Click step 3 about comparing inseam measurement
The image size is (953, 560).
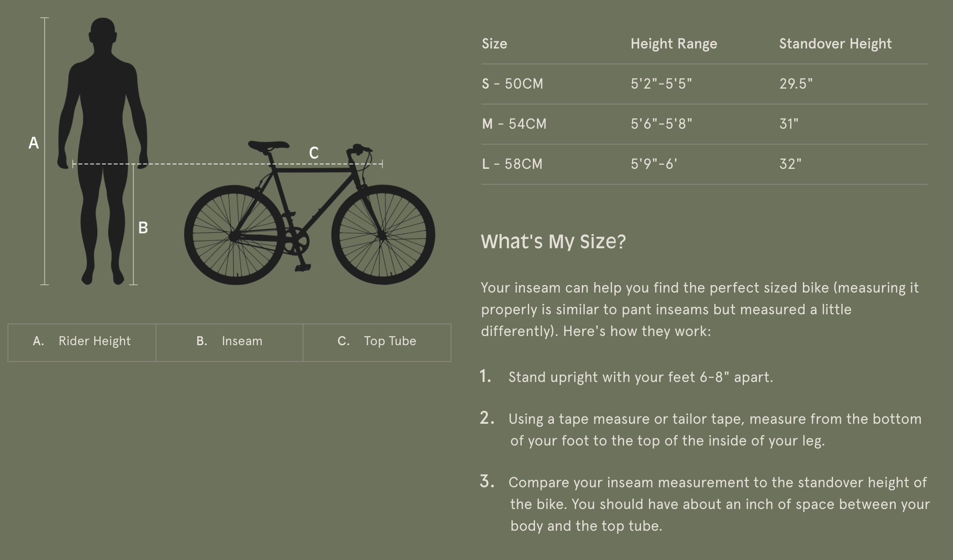point(711,504)
